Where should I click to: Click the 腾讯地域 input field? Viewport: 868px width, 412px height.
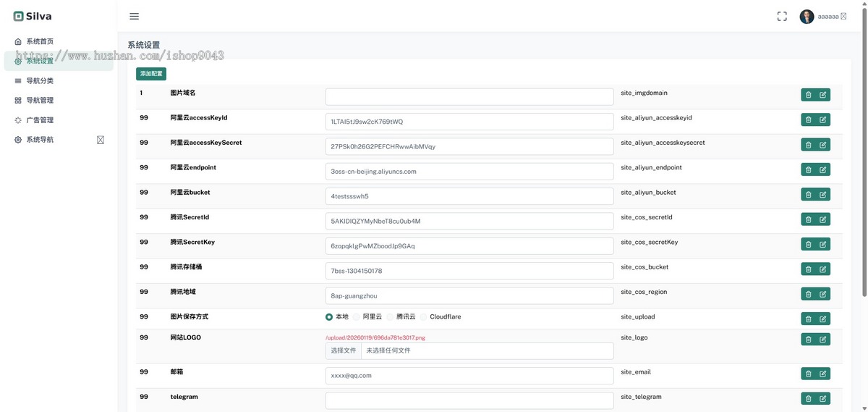(469, 295)
